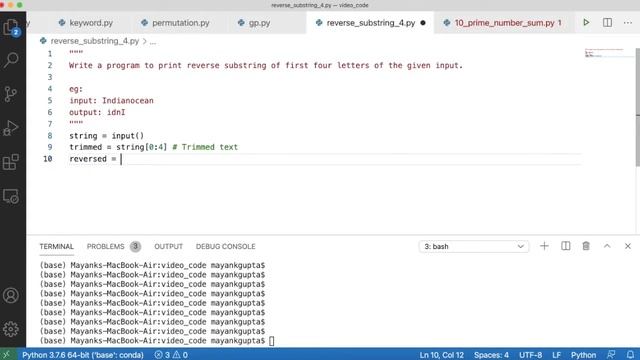This screenshot has height=360, width=640.
Task: Open errors and warnings status indicator
Action: tap(171, 355)
